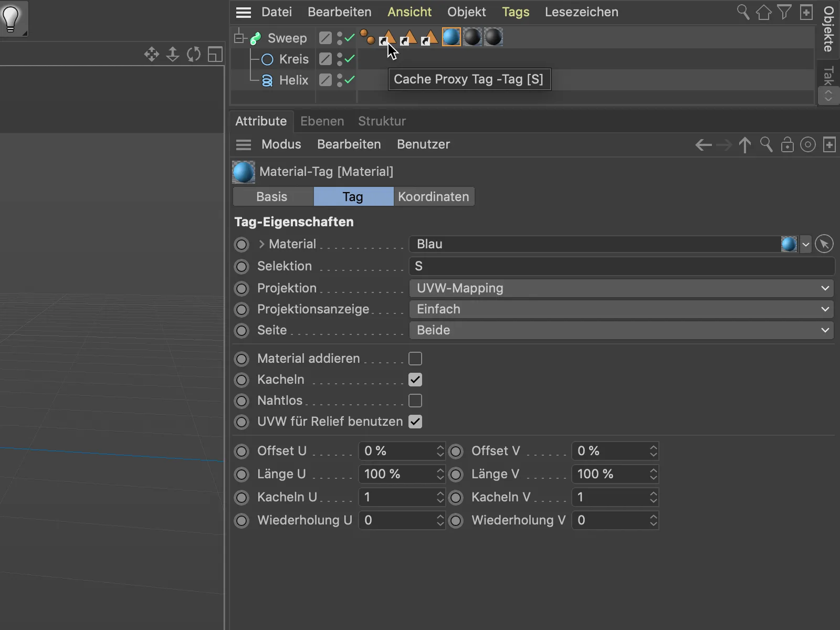Open the Tags menu

pos(516,12)
